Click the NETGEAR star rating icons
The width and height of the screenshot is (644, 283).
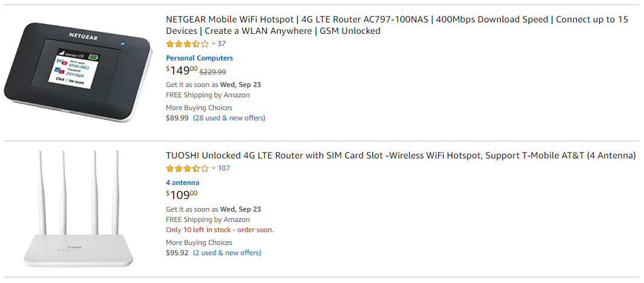187,44
